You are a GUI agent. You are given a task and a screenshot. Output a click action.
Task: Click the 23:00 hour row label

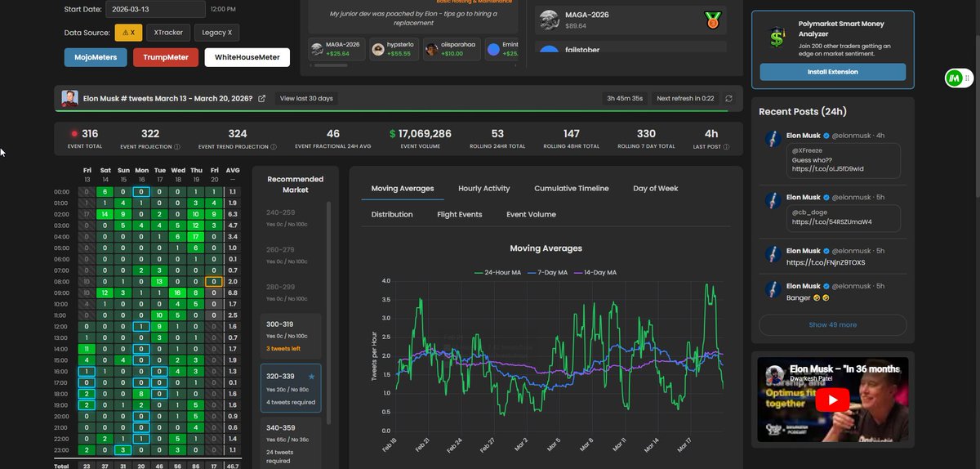[62, 449]
